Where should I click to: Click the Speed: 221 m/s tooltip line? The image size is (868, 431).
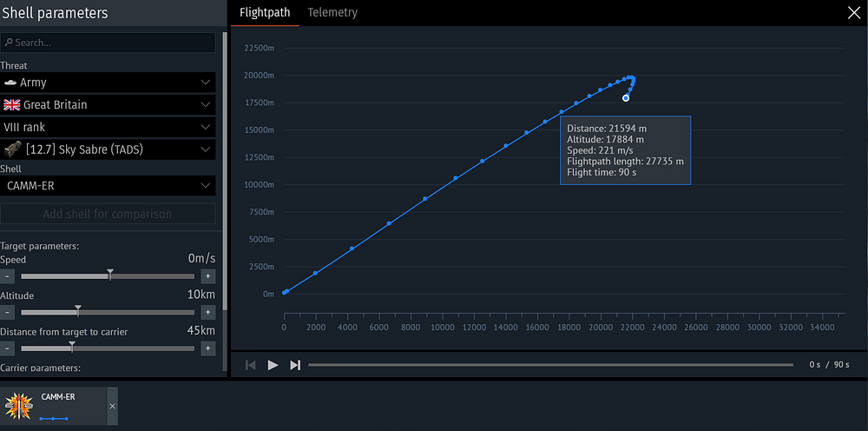[x=600, y=150]
